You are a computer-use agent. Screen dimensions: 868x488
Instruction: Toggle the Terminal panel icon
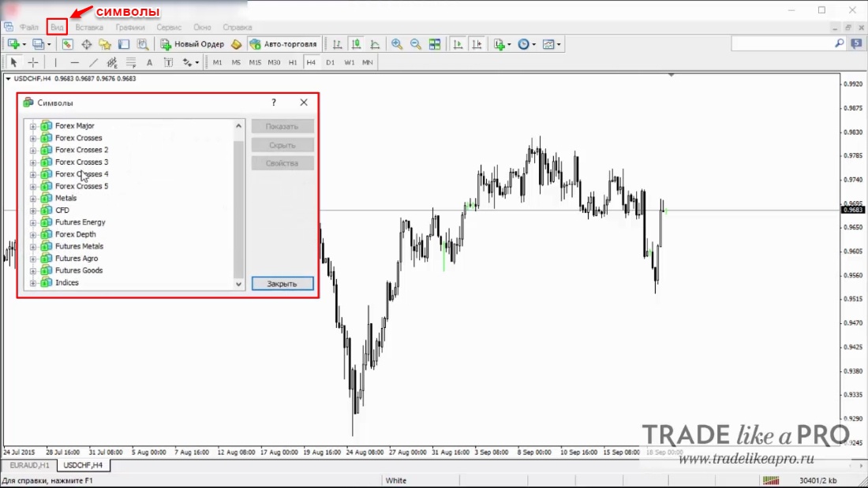123,44
